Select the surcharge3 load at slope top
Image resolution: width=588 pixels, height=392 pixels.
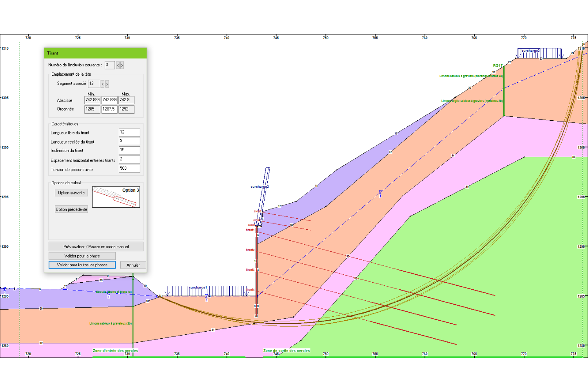[530, 51]
